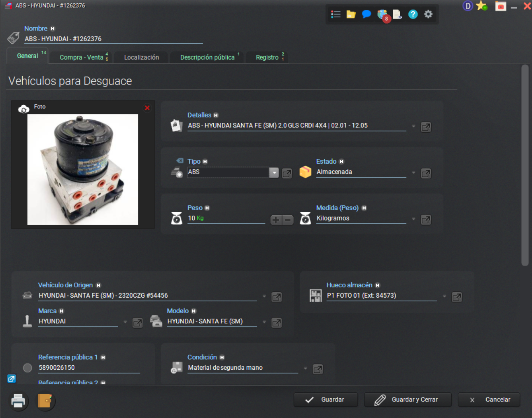Screen dimensions: 532x418
Task: Click the ABS part photo thumbnail
Action: point(83,169)
